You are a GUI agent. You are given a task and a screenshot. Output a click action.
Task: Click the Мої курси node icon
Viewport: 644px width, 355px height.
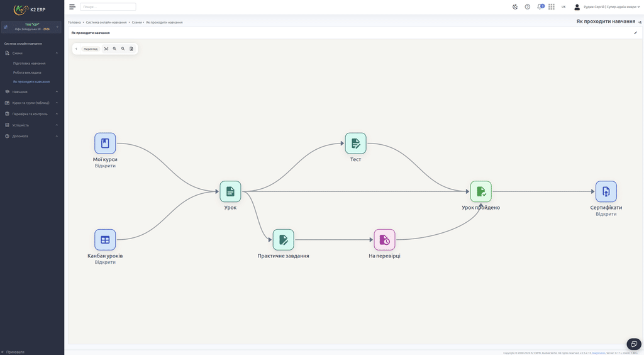105,144
